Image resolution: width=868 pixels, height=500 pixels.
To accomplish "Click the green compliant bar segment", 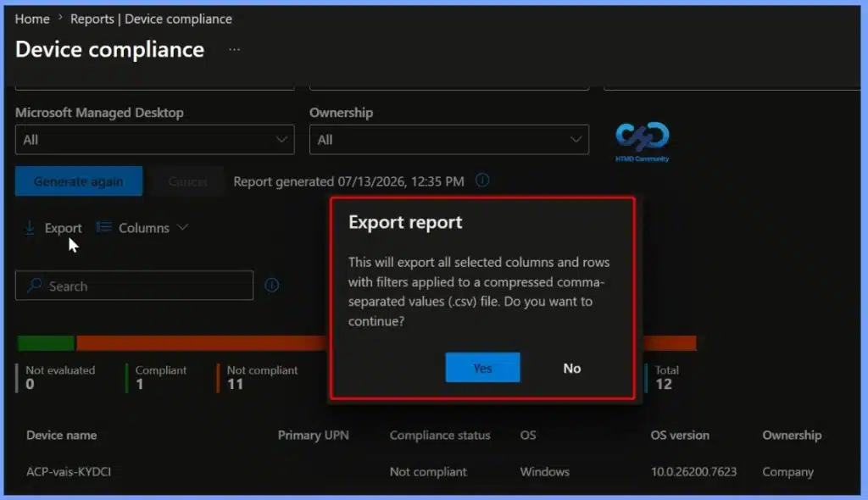I will 46,343.
